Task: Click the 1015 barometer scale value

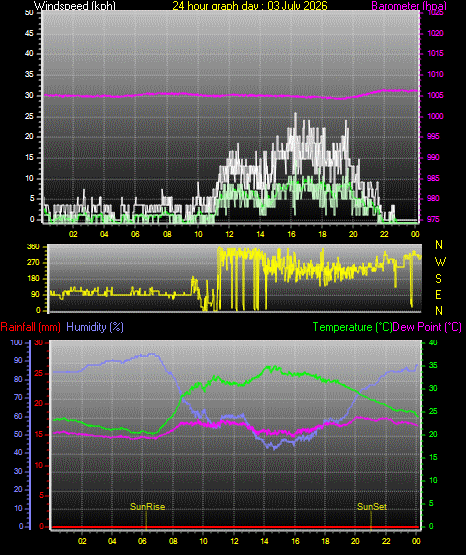Action: [x=435, y=53]
